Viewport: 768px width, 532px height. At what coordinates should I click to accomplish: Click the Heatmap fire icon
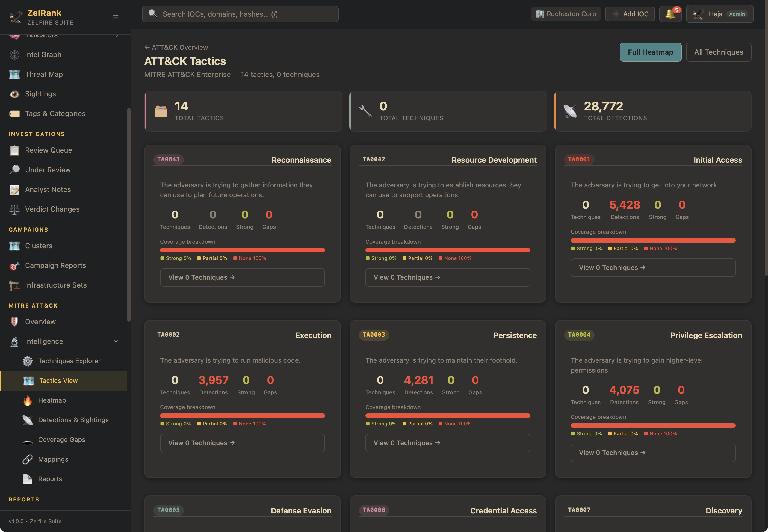pos(28,400)
